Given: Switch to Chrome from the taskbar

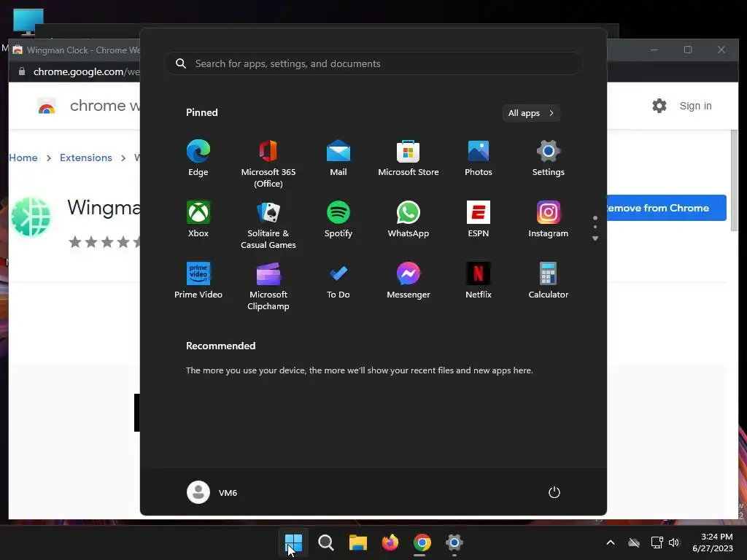Looking at the screenshot, I should point(422,542).
